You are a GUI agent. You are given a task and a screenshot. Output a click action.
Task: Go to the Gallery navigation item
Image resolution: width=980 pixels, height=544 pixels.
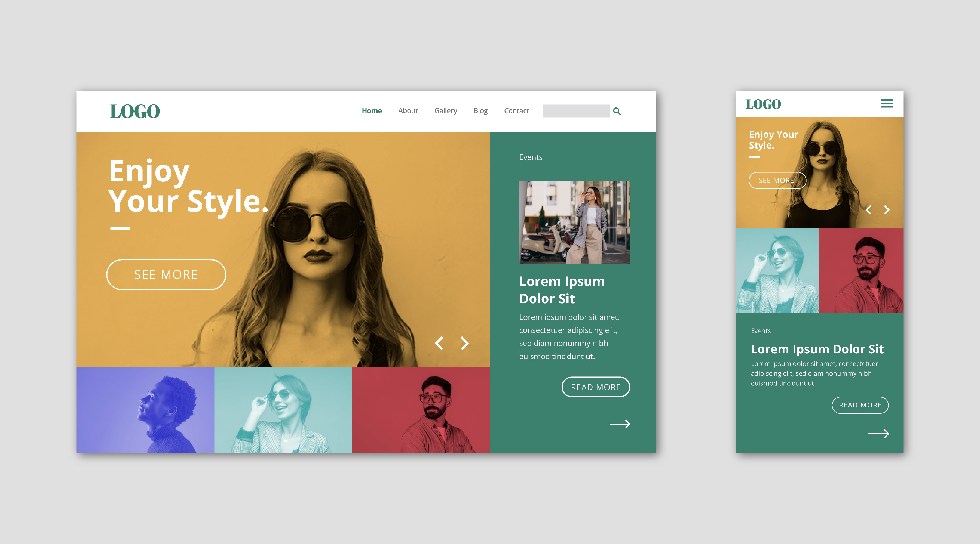coord(445,111)
